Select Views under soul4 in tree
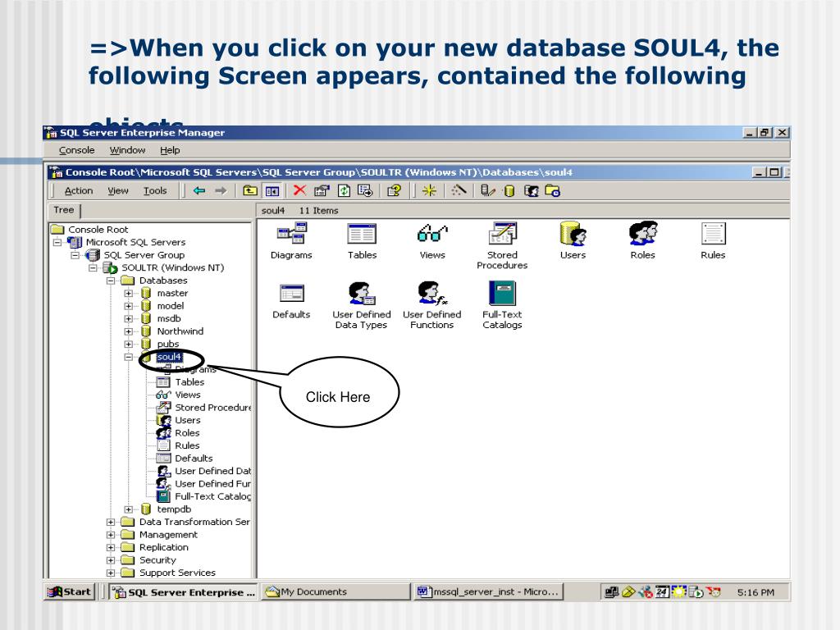This screenshot has height=630, width=840. (x=188, y=395)
